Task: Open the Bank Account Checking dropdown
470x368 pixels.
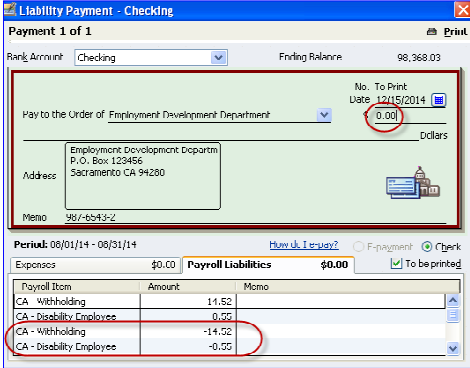Action: click(x=219, y=58)
